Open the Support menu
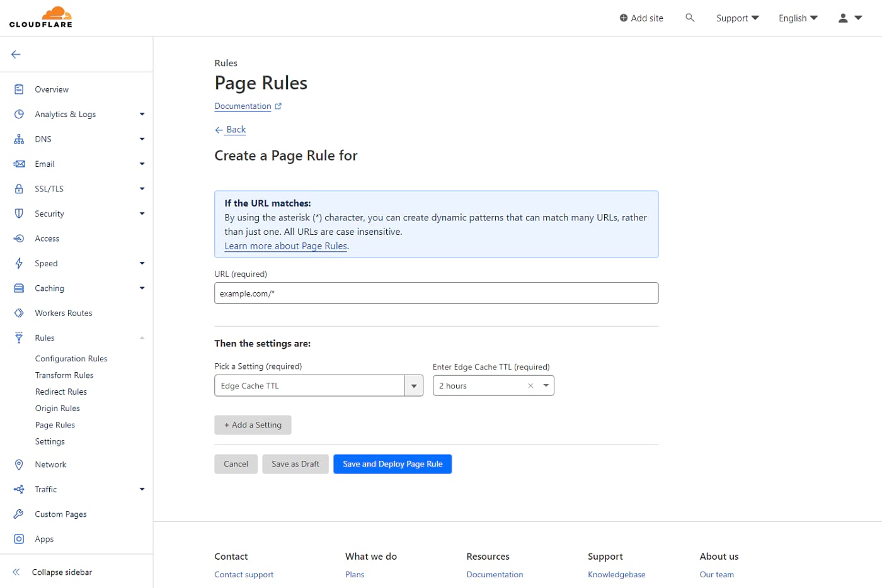 click(x=736, y=18)
